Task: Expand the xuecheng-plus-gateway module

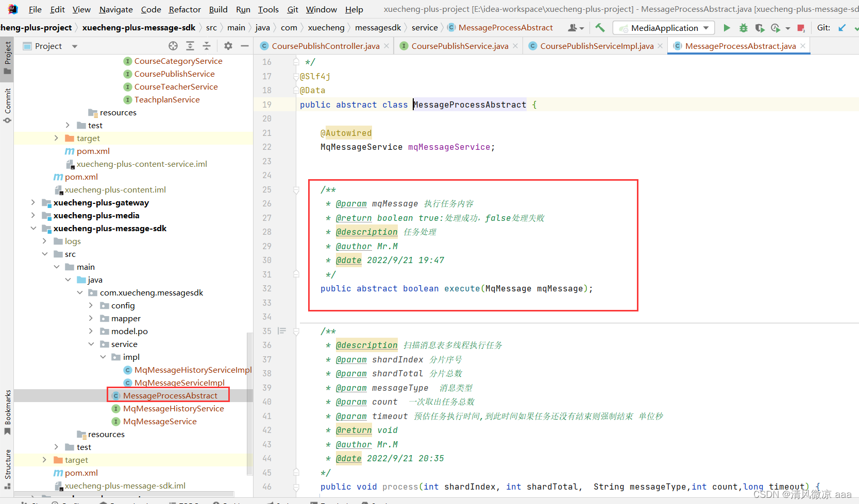Action: (33, 202)
